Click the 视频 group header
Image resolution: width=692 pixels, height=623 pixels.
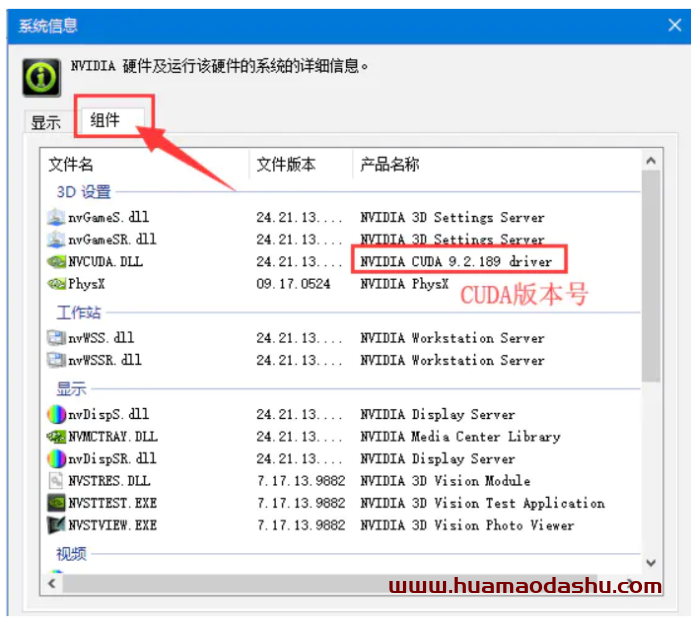71,553
